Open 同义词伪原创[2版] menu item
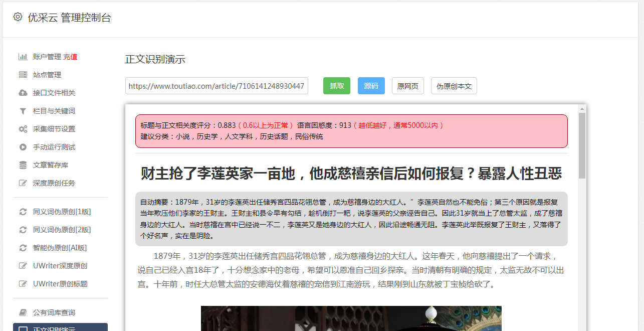Screen dimensions: 644x331 (62, 230)
